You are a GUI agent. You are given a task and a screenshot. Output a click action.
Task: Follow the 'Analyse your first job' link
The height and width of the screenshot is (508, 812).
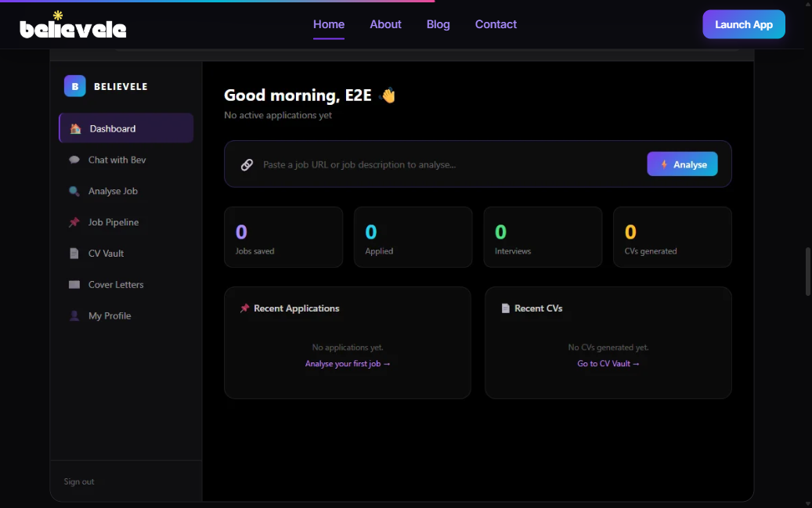point(348,363)
